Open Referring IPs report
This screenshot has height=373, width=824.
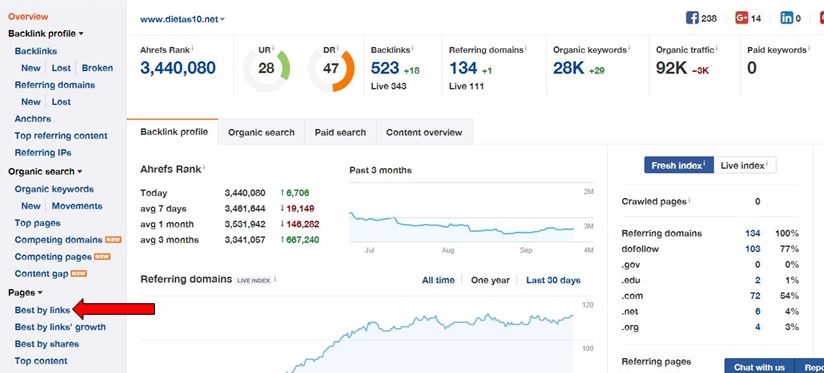tap(43, 153)
